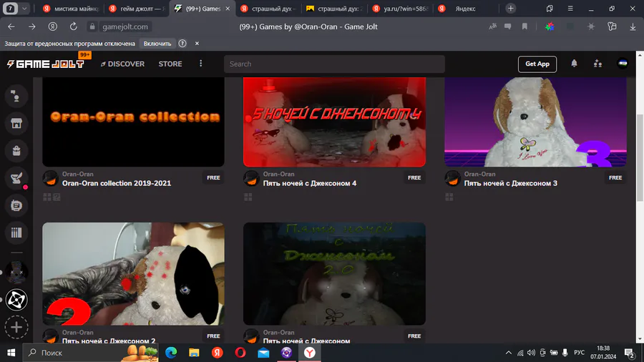Open the 'Пять ночей с Джексоном 4' thumbnail
This screenshot has height=362, width=644.
coord(334,122)
